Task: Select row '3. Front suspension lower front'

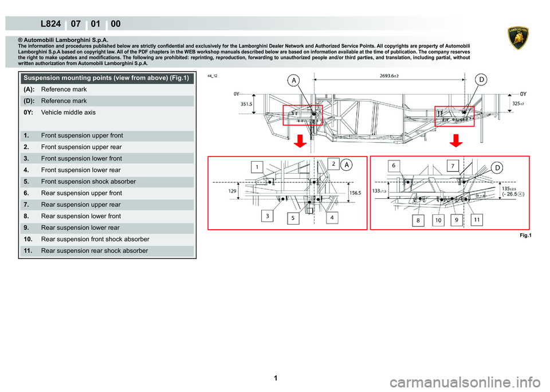Action: [107, 159]
